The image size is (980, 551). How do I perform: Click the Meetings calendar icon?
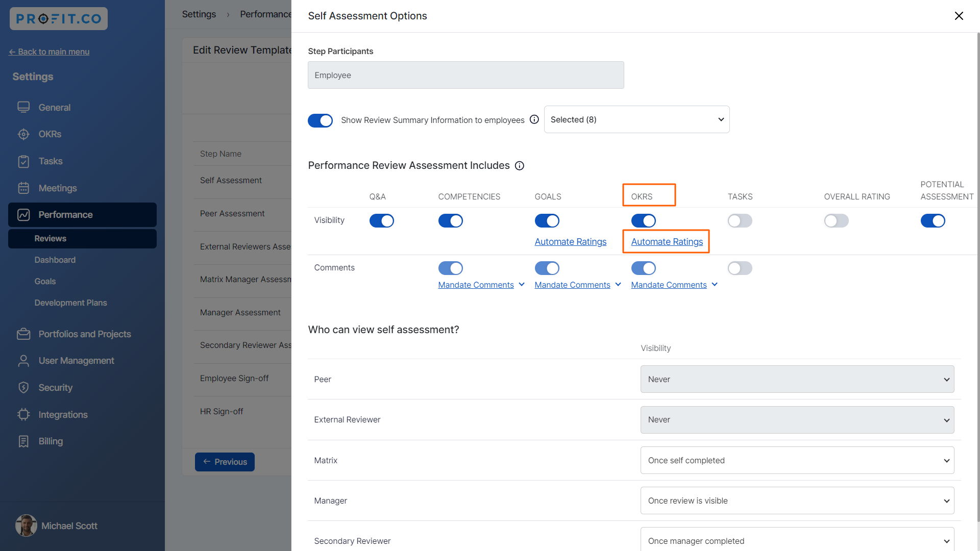click(x=23, y=188)
